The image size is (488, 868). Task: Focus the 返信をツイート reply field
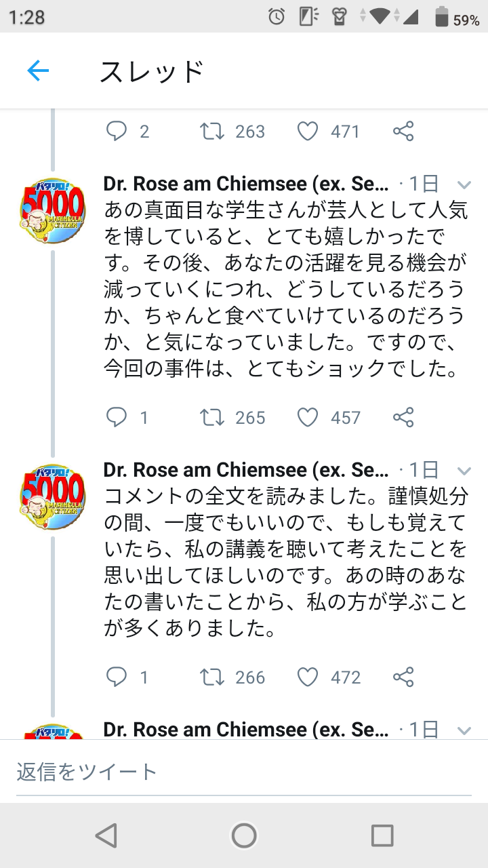point(244,772)
